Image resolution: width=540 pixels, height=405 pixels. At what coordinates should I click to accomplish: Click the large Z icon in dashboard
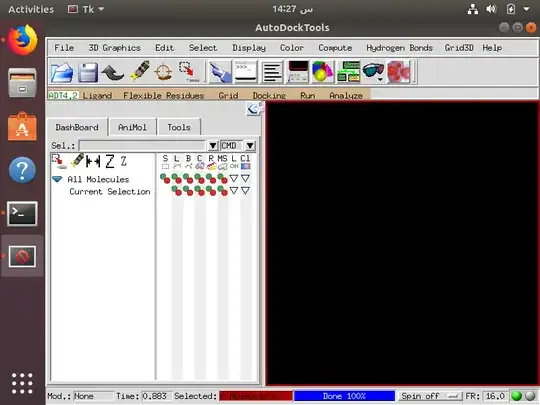[x=110, y=161]
